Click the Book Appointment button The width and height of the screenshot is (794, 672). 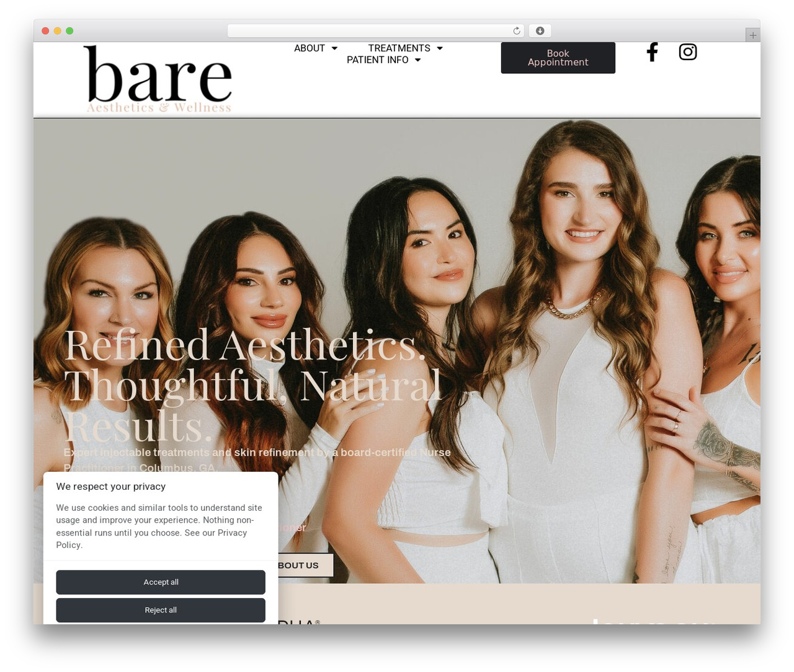pyautogui.click(x=558, y=58)
